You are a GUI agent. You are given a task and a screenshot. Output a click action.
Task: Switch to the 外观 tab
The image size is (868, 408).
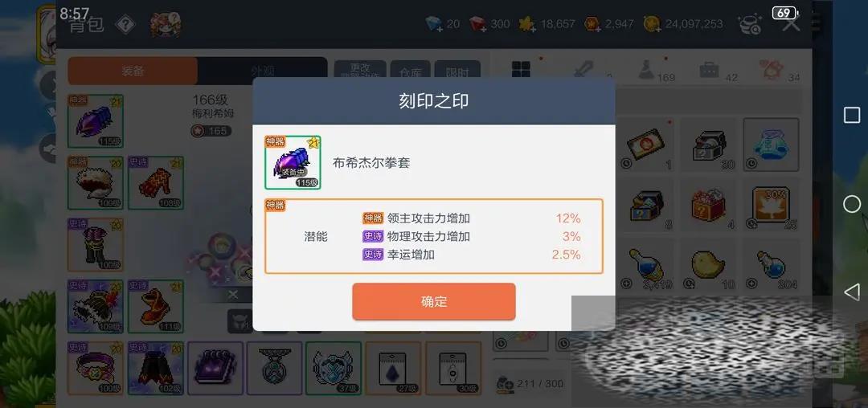262,71
